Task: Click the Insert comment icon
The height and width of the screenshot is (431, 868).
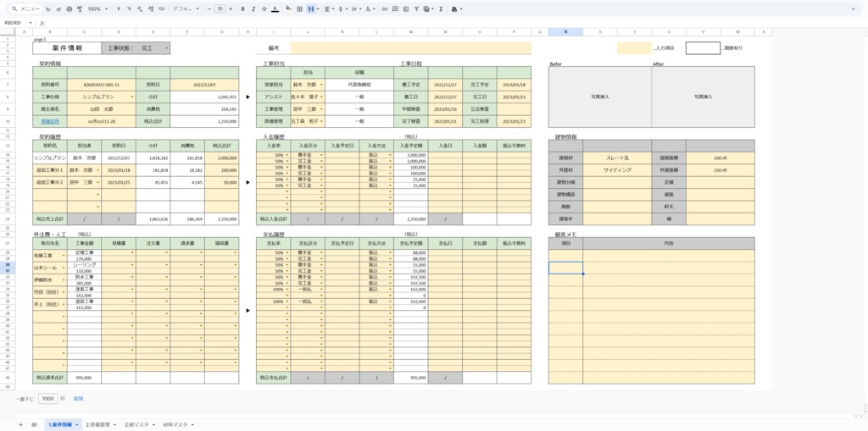Action: 395,8
